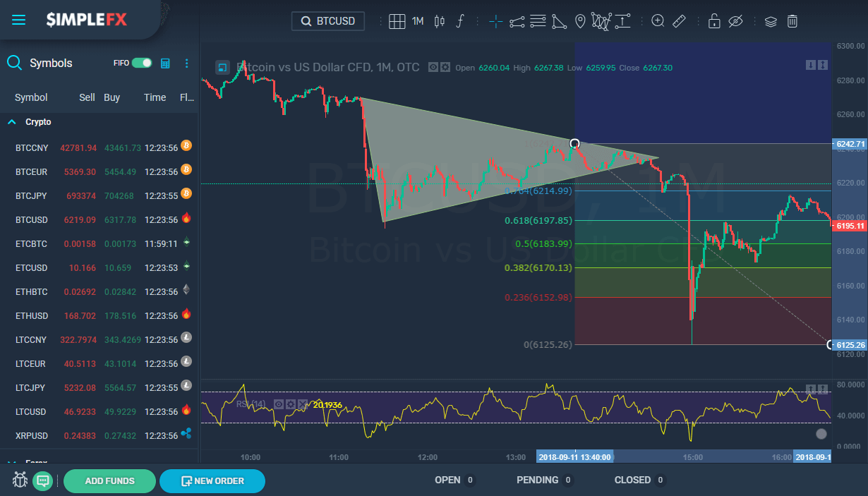Screen dimensions: 868x496
Task: Click the XRPUSD ripple flag icon
Action: point(186,433)
